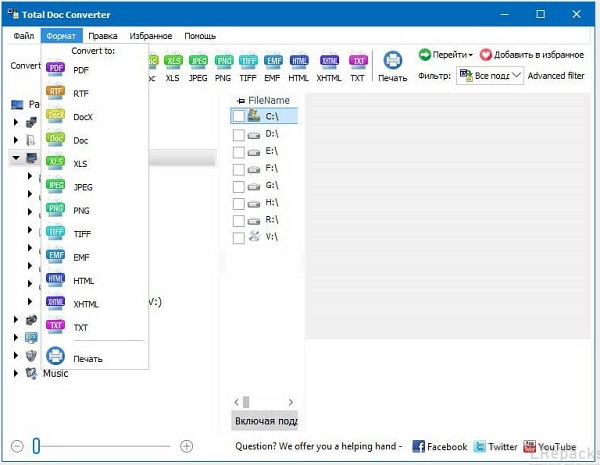Check the H:\ drive checkbox
This screenshot has width=600, height=465.
click(x=239, y=204)
